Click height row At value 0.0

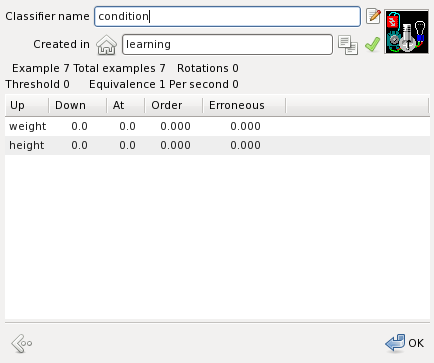click(x=127, y=145)
